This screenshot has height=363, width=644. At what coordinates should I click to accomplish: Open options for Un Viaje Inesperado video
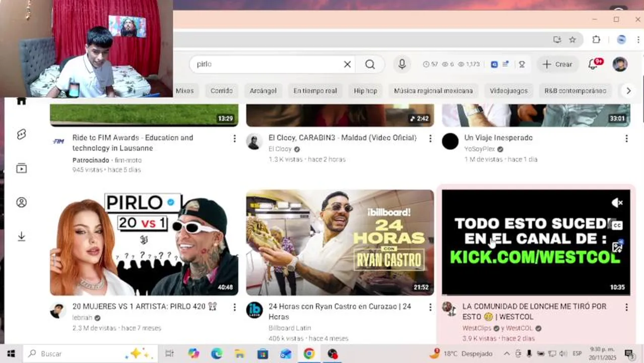tap(626, 138)
